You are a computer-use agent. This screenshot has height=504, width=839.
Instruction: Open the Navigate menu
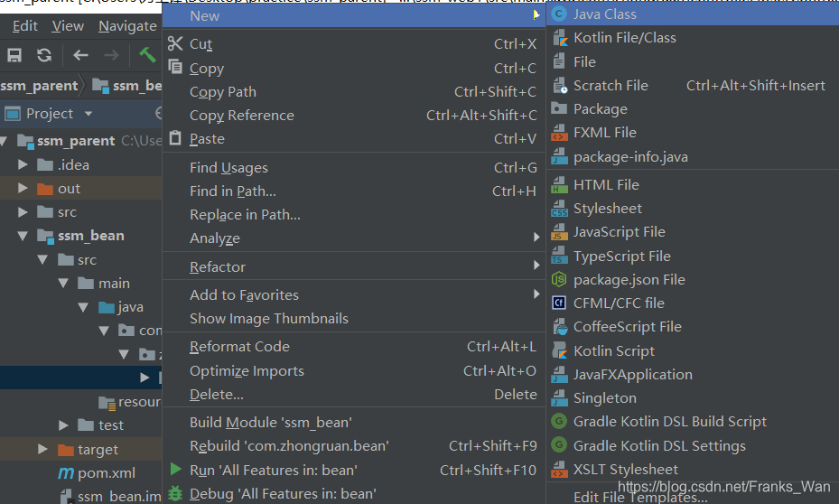point(127,25)
